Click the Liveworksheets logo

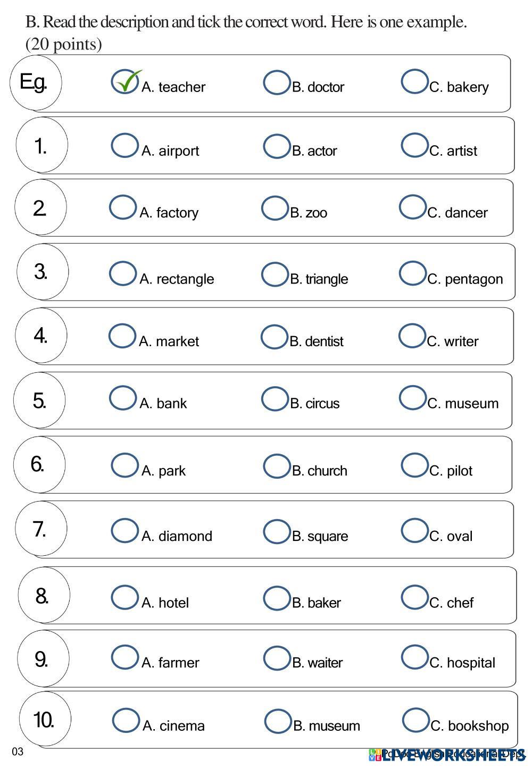(x=447, y=754)
